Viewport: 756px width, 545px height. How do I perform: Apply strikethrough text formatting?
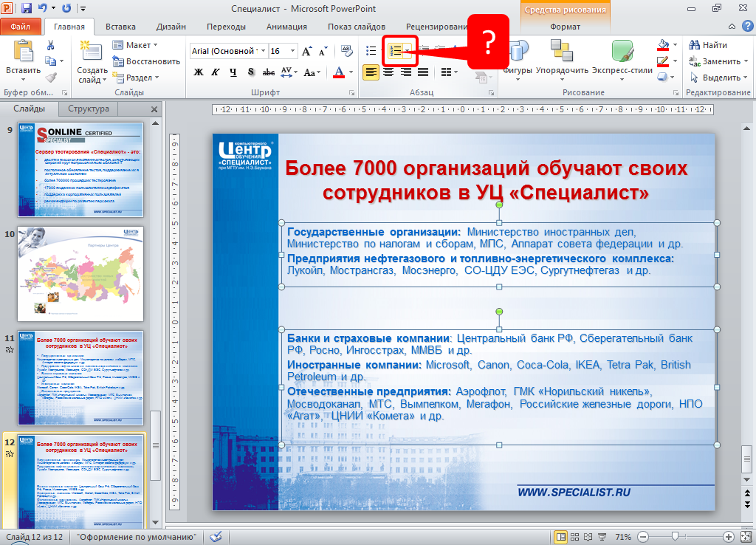coord(269,72)
